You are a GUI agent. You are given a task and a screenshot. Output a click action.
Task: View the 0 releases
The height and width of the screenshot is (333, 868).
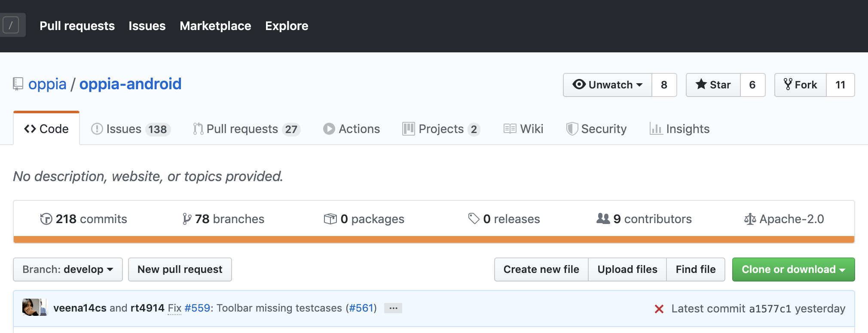pos(504,219)
